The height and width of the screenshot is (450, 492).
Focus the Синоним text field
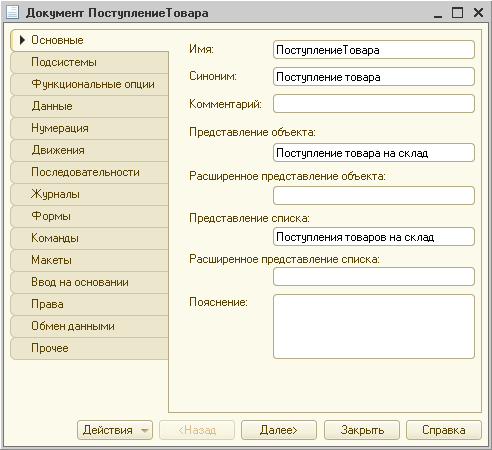tap(374, 77)
